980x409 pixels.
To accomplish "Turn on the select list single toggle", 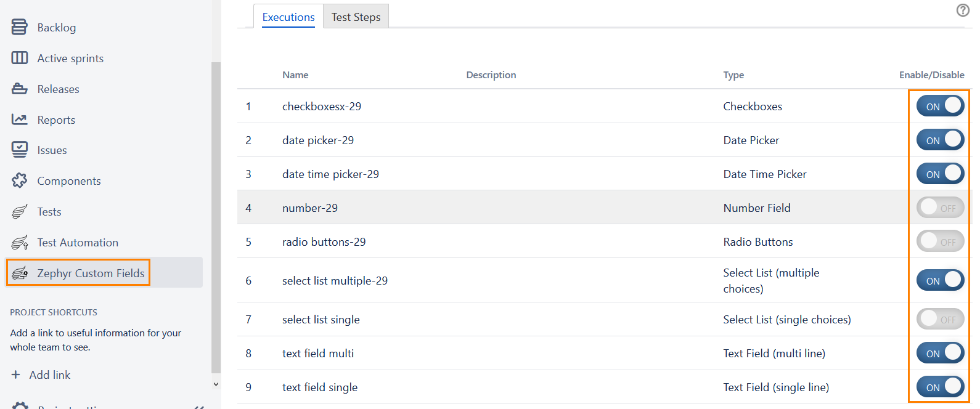I will pyautogui.click(x=940, y=319).
